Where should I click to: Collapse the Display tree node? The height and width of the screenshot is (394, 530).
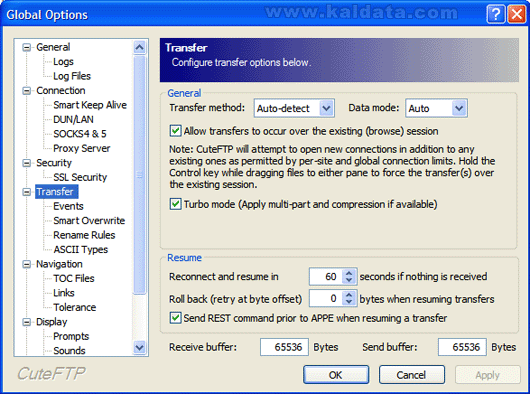[x=27, y=322]
